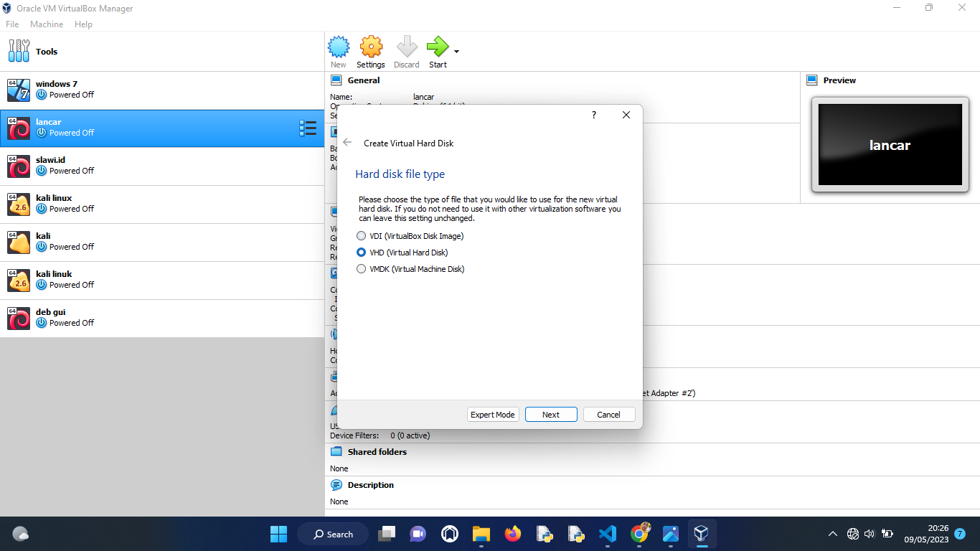
Task: Click the Preview section icon
Action: [x=812, y=80]
